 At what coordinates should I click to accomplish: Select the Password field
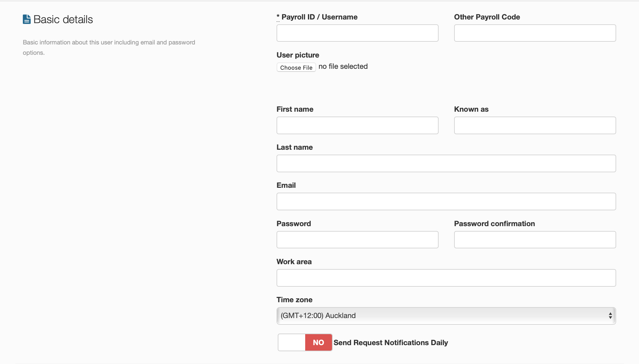(x=357, y=240)
